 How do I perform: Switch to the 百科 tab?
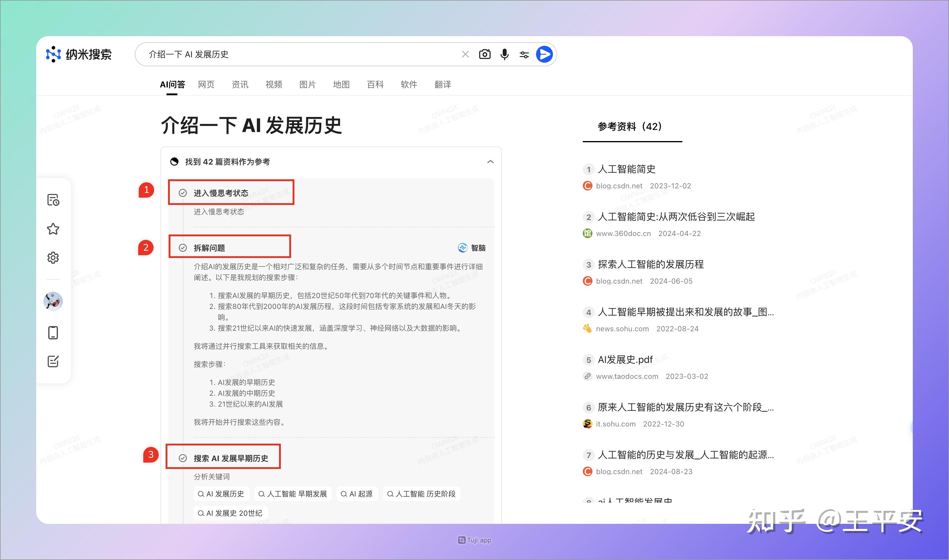point(375,84)
